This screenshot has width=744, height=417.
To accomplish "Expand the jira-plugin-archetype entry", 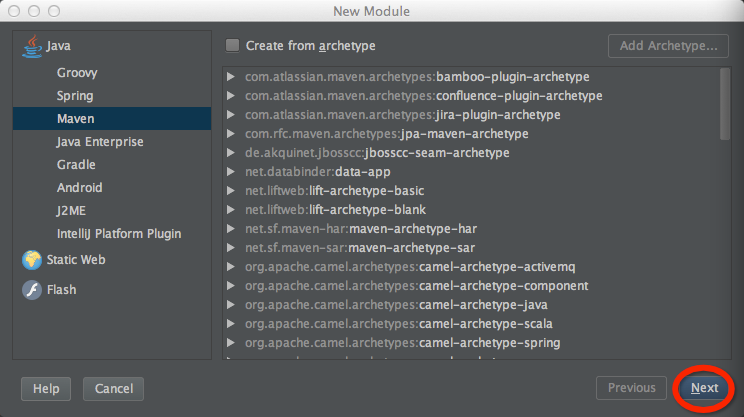I will [x=231, y=115].
